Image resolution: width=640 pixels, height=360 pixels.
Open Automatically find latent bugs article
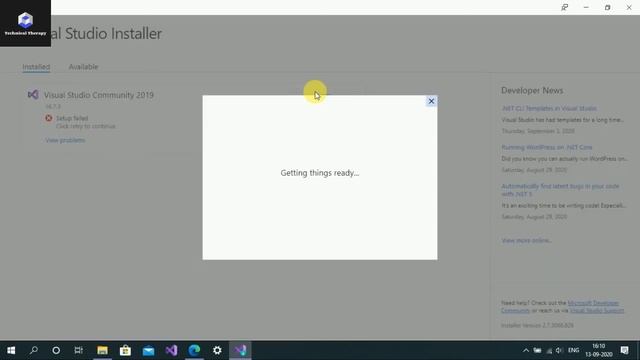point(560,190)
